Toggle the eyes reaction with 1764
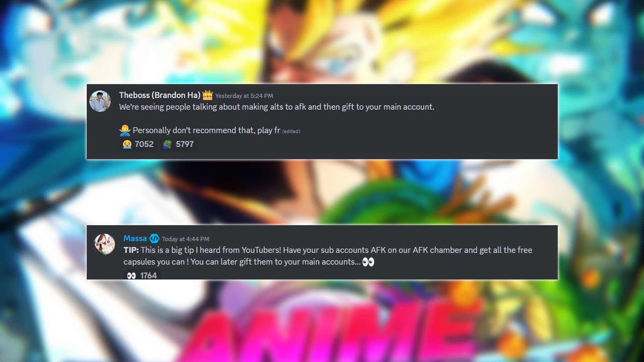644x362 pixels. [x=142, y=275]
